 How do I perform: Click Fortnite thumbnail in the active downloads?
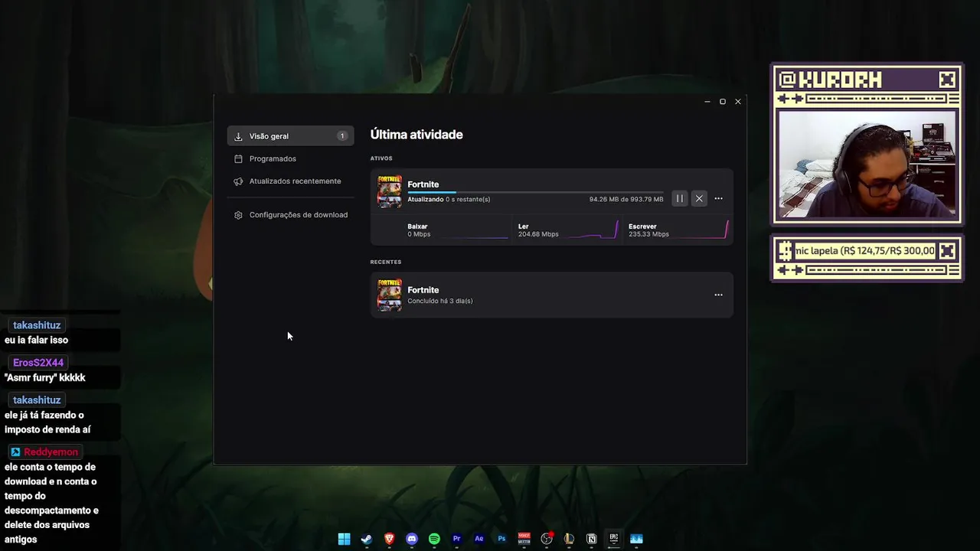pos(389,191)
